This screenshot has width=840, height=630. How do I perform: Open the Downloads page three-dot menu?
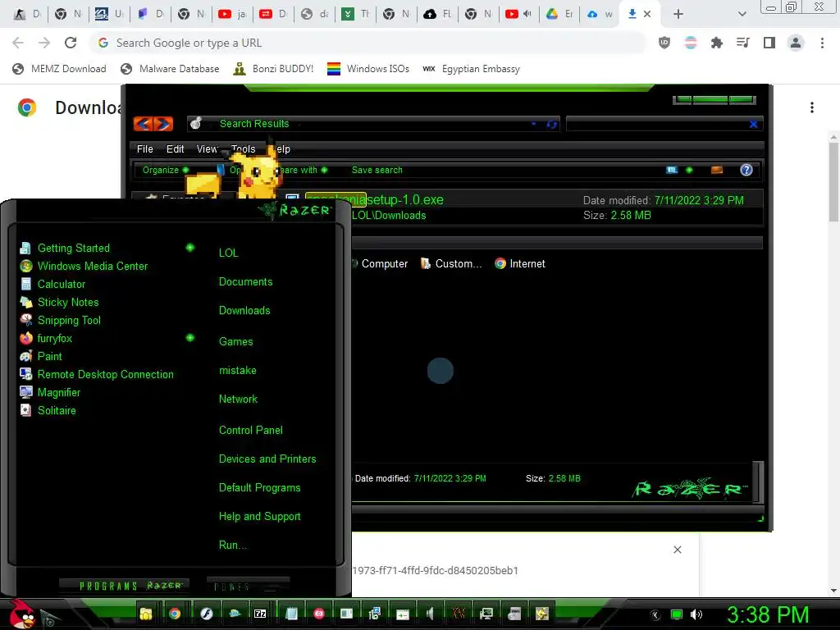click(811, 107)
